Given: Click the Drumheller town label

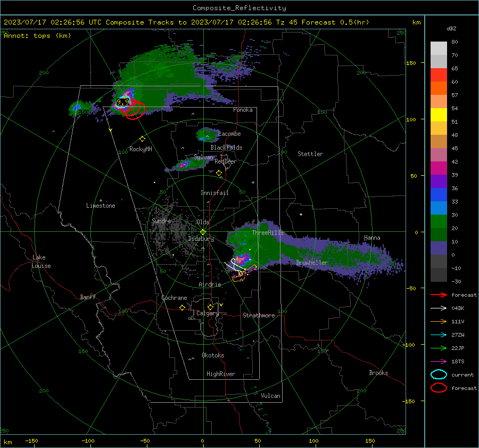Looking at the screenshot, I should click(x=312, y=263).
